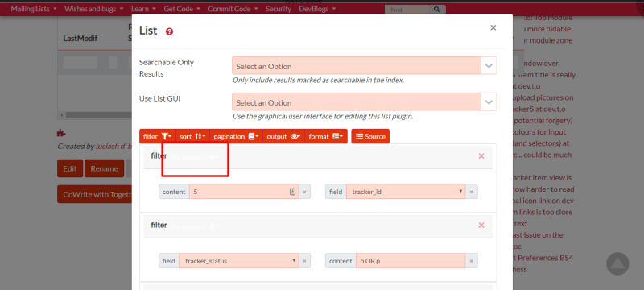Open the sort toolbar dropdown
Screen dimensions: 644x290
click(192, 136)
